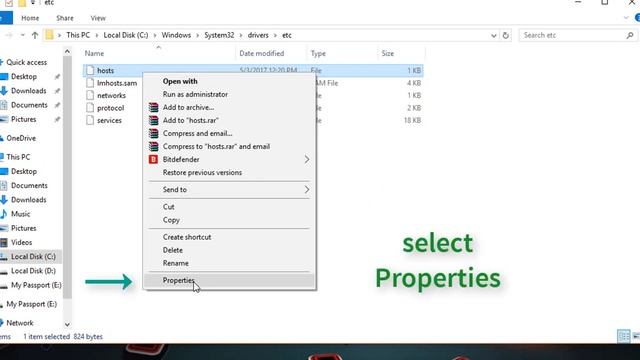Click the pin icon beside Desktop

[x=57, y=77]
